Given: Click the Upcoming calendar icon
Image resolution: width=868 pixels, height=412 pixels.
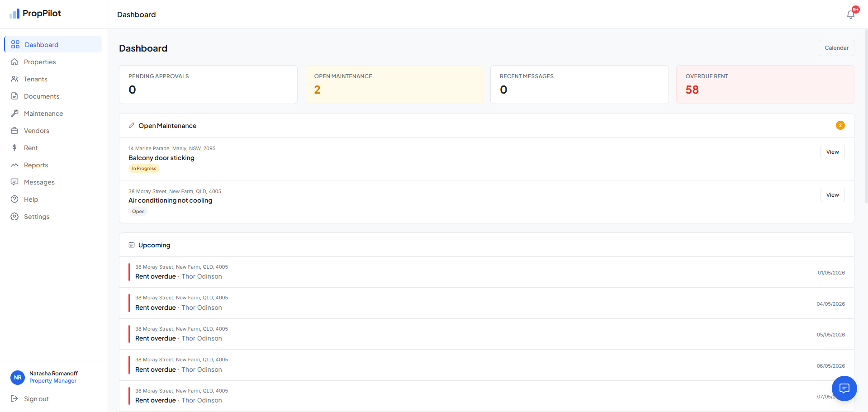Looking at the screenshot, I should (132, 245).
